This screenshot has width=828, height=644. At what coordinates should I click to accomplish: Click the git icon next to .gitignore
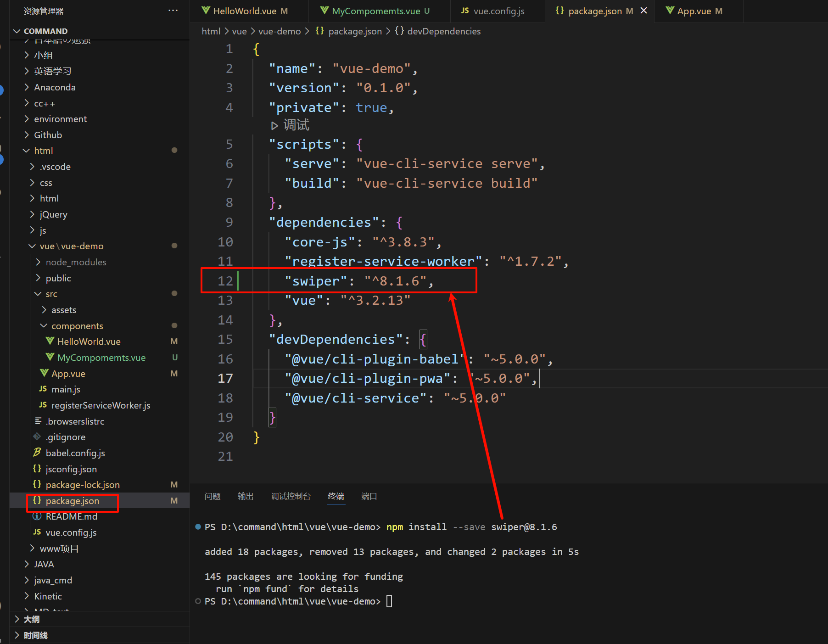(x=37, y=437)
